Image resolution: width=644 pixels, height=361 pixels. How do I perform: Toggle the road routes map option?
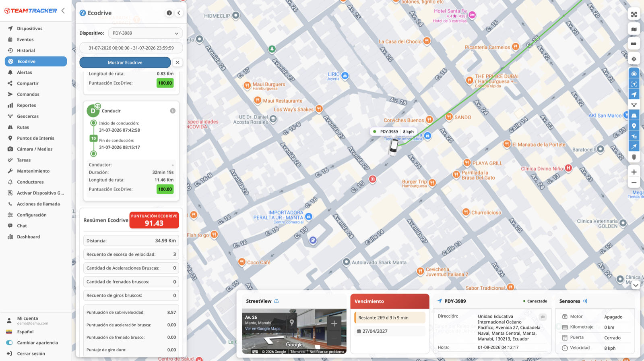tap(634, 116)
